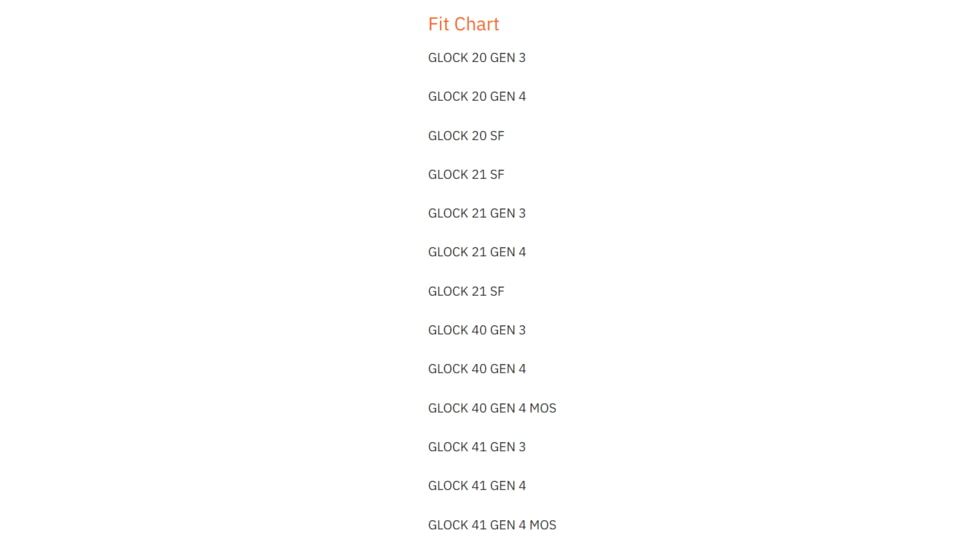Click the word MOS in GLOCK 41 GEN 4 MOS

click(x=543, y=526)
